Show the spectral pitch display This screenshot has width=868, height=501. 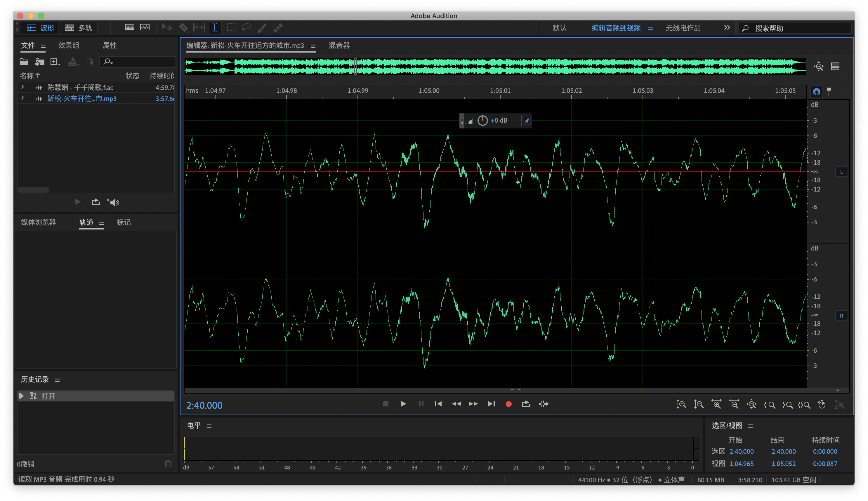coord(145,27)
